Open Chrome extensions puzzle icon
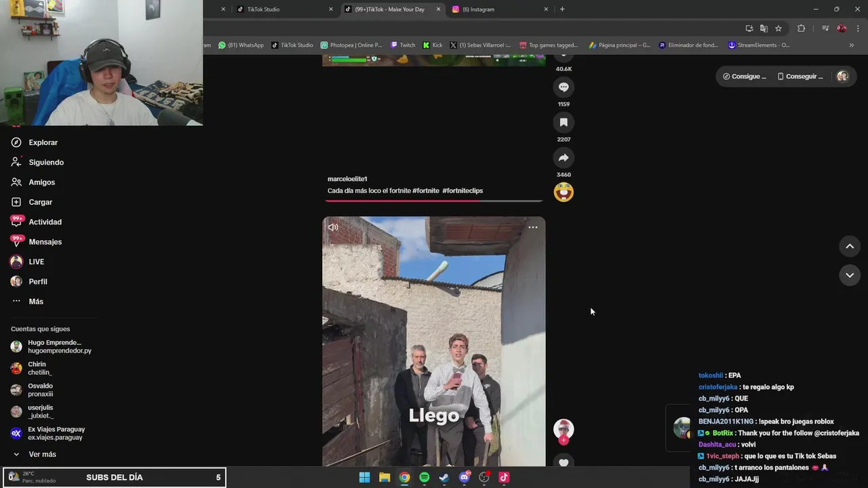This screenshot has height=488, width=868. [x=801, y=28]
